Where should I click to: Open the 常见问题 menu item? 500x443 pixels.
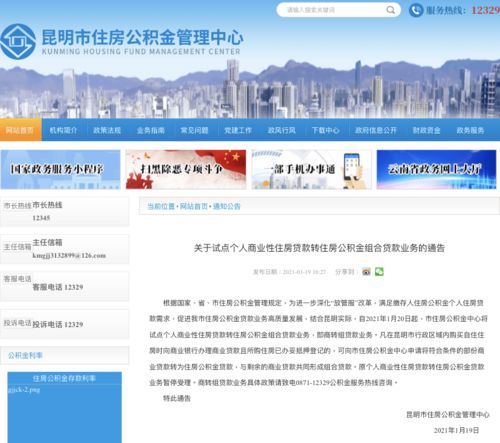tap(194, 130)
